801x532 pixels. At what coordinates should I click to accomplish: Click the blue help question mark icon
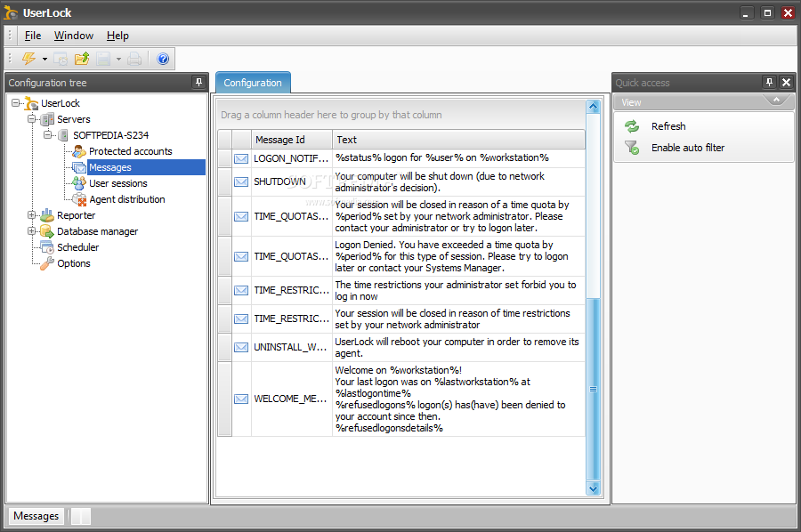coord(163,59)
